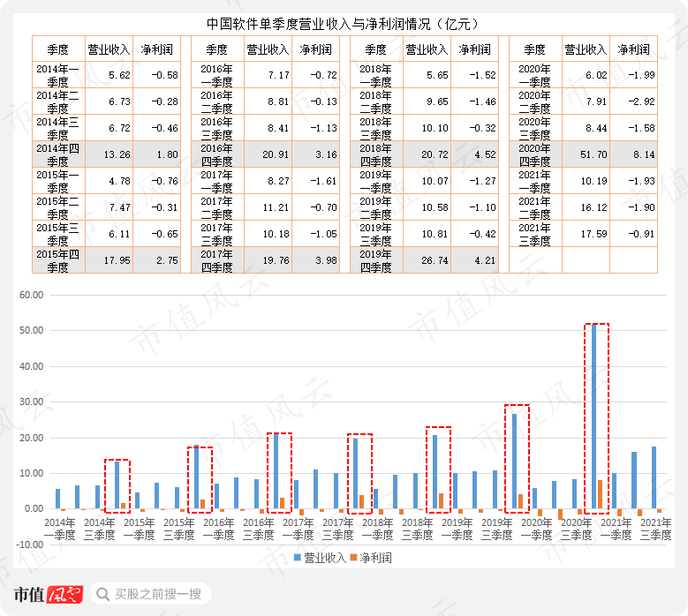The image size is (688, 616).
Task: Click the 2019 Q4 revenue bar in chart
Action: pyautogui.click(x=514, y=462)
